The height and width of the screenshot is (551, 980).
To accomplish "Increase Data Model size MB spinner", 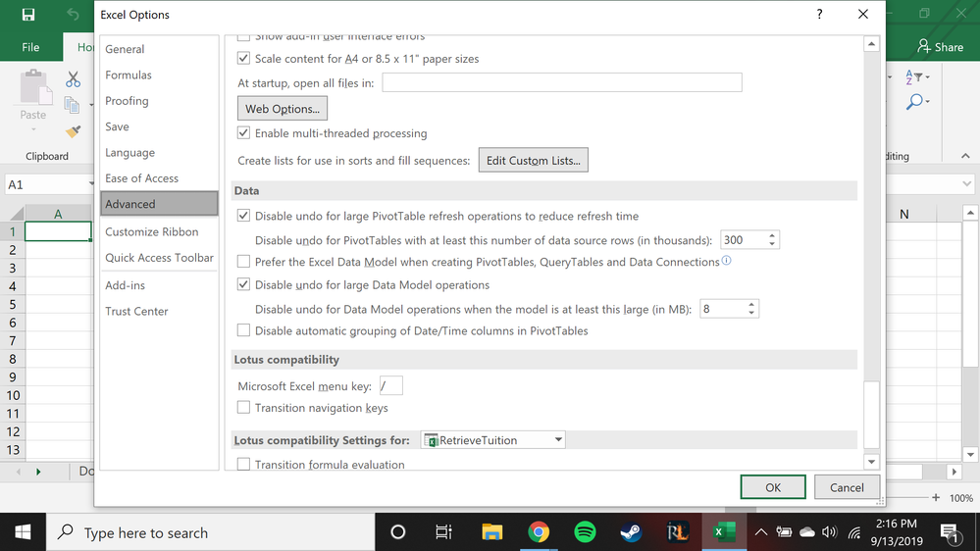I will 751,304.
